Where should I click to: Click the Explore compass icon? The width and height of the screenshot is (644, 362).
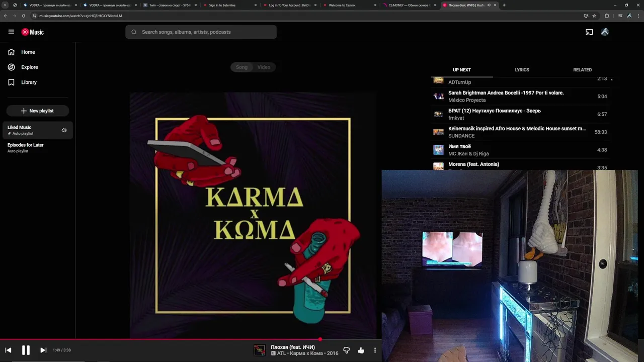(x=11, y=67)
